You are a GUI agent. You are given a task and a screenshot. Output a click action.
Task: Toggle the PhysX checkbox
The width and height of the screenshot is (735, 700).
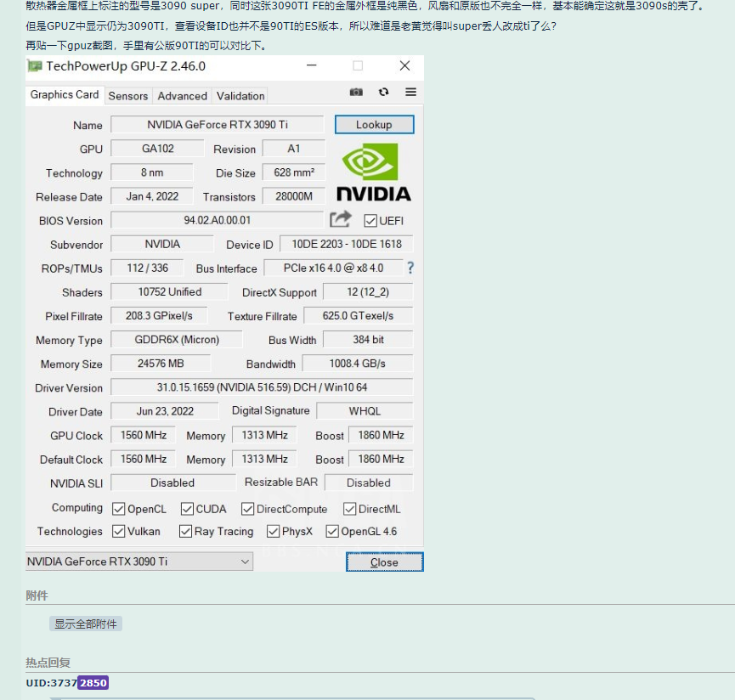pyautogui.click(x=273, y=532)
